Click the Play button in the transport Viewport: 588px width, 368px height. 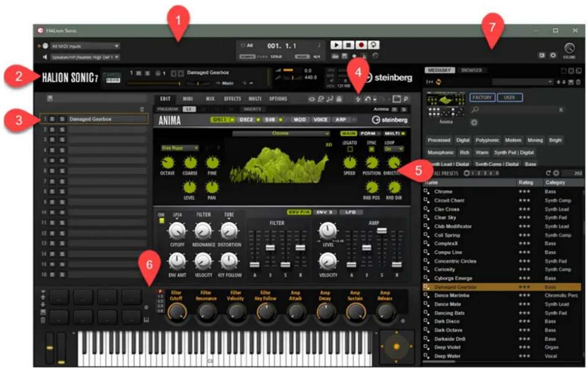(336, 45)
